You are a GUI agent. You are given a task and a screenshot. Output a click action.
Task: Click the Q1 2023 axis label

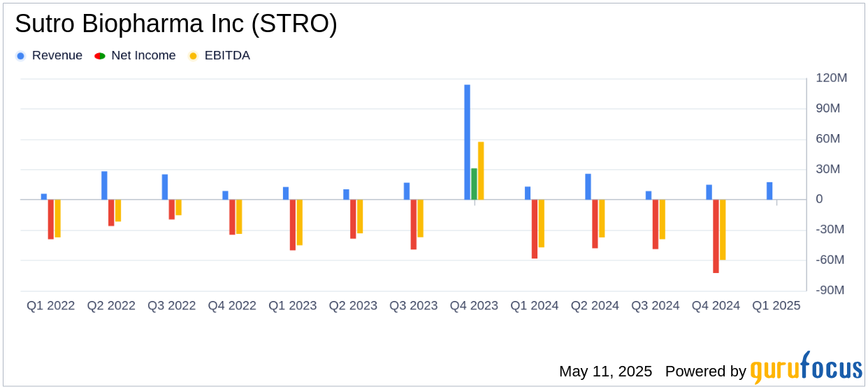[x=292, y=306]
